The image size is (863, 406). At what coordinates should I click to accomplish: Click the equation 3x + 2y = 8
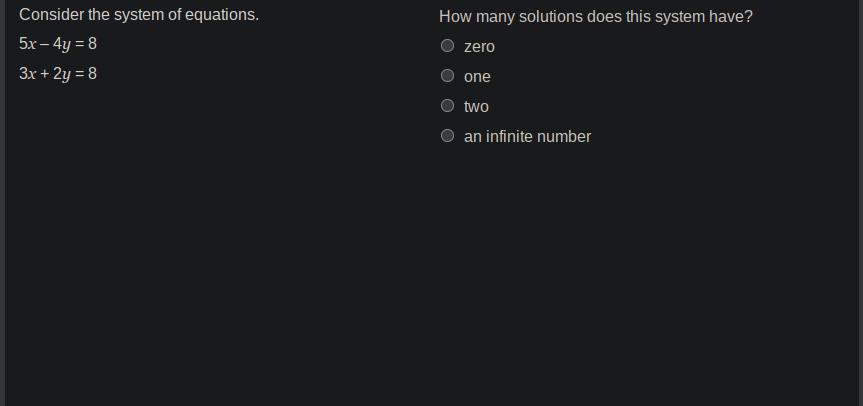(x=58, y=74)
